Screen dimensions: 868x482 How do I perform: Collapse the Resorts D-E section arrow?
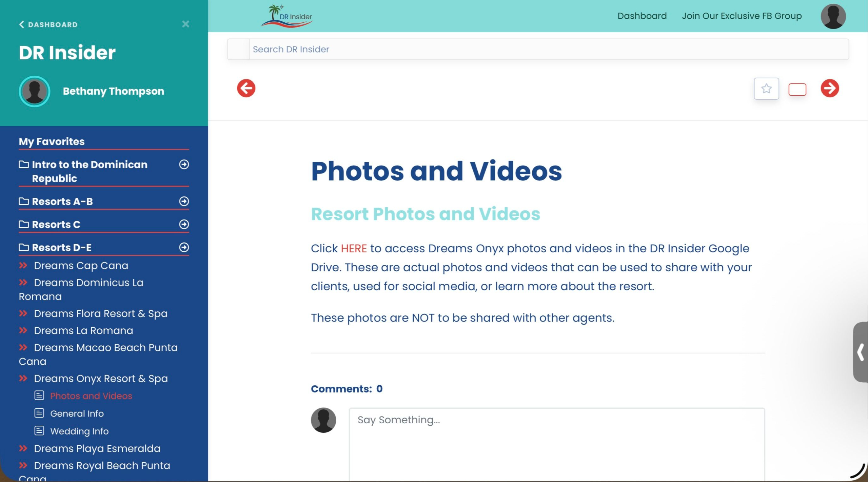click(184, 248)
